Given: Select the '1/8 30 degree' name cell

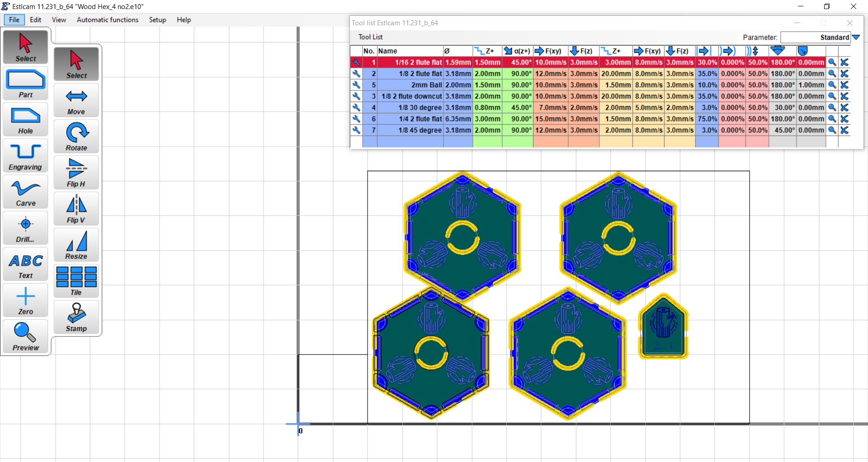Looking at the screenshot, I should click(x=410, y=107).
